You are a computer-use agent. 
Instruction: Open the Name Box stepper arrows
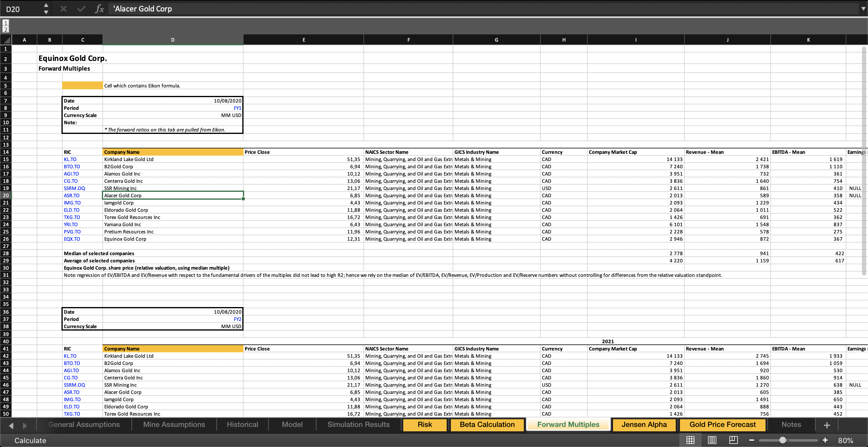(x=46, y=9)
